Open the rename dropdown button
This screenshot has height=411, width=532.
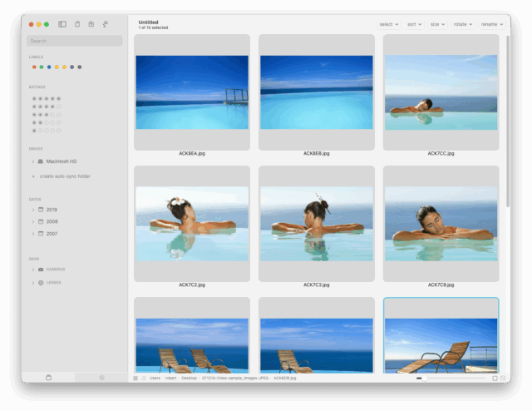490,24
